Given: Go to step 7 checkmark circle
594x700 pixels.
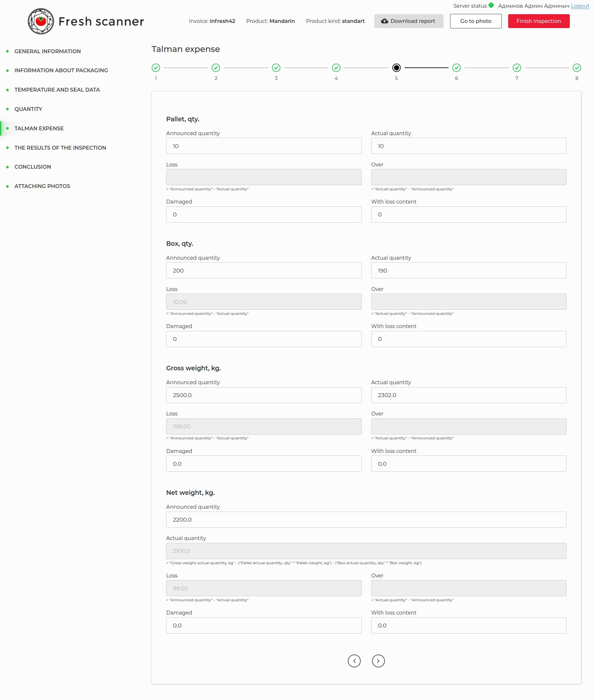Looking at the screenshot, I should [x=517, y=68].
